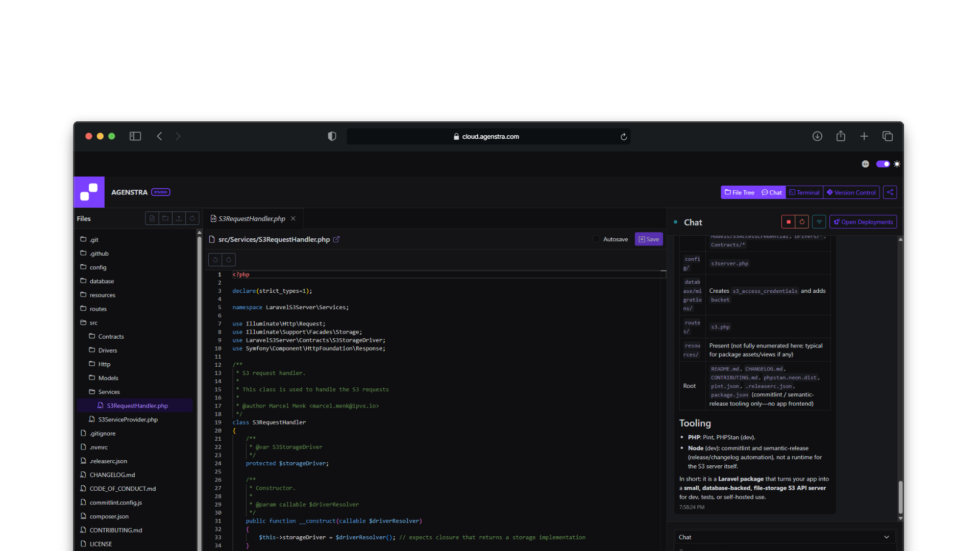Expand the Contracts folder
Viewport: 980px width, 551px height.
(x=111, y=336)
